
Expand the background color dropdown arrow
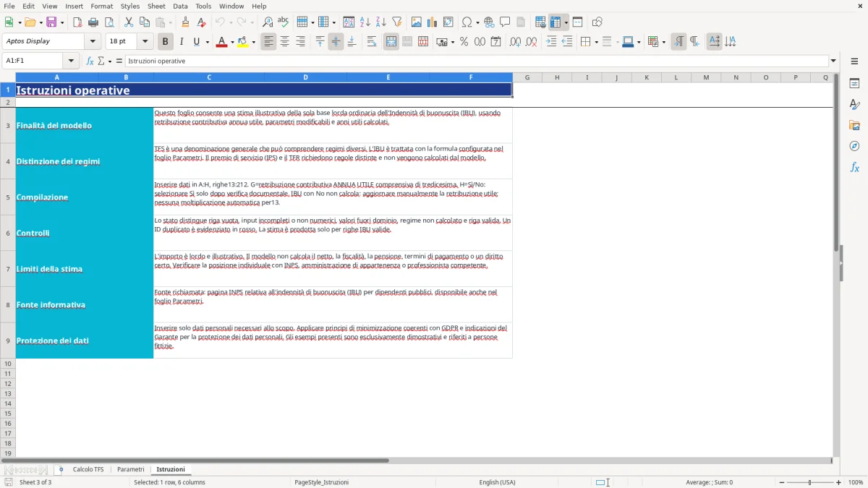[x=254, y=42]
